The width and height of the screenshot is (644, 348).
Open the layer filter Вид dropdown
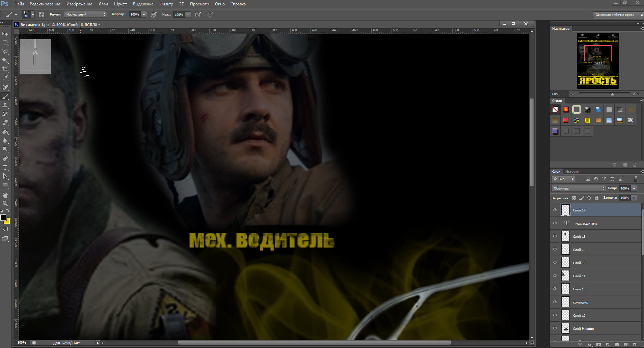[x=563, y=179]
